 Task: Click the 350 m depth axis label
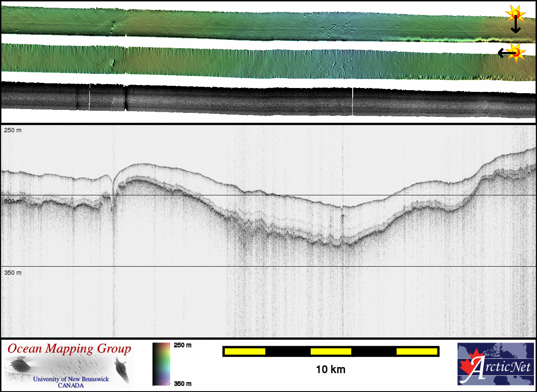(12, 273)
